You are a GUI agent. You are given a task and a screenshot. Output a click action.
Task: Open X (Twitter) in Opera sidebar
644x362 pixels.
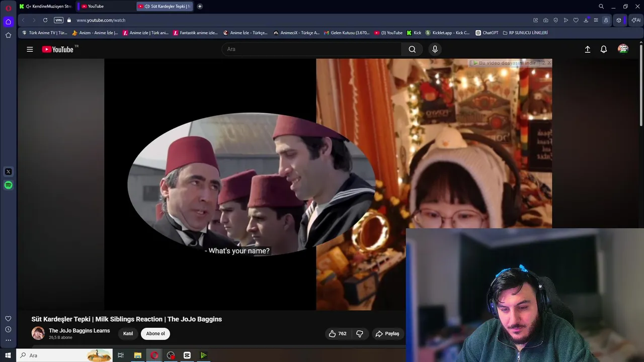8,172
